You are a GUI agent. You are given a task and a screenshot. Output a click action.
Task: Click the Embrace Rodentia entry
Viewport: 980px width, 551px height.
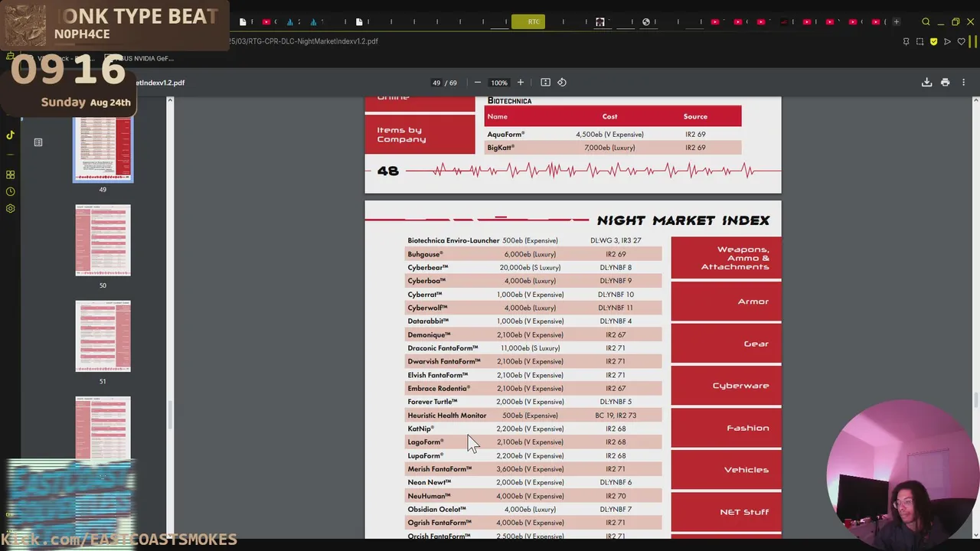[439, 389]
